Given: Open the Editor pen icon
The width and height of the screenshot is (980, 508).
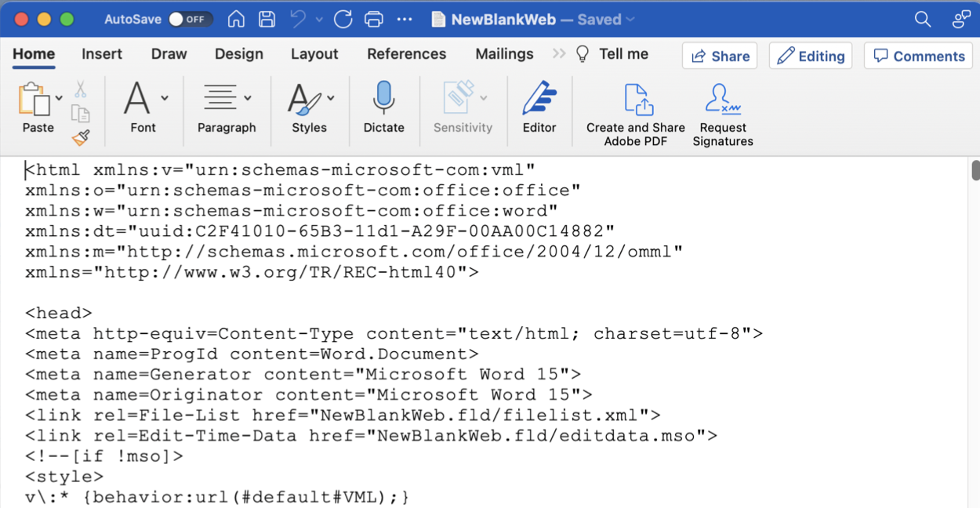Looking at the screenshot, I should pyautogui.click(x=539, y=107).
